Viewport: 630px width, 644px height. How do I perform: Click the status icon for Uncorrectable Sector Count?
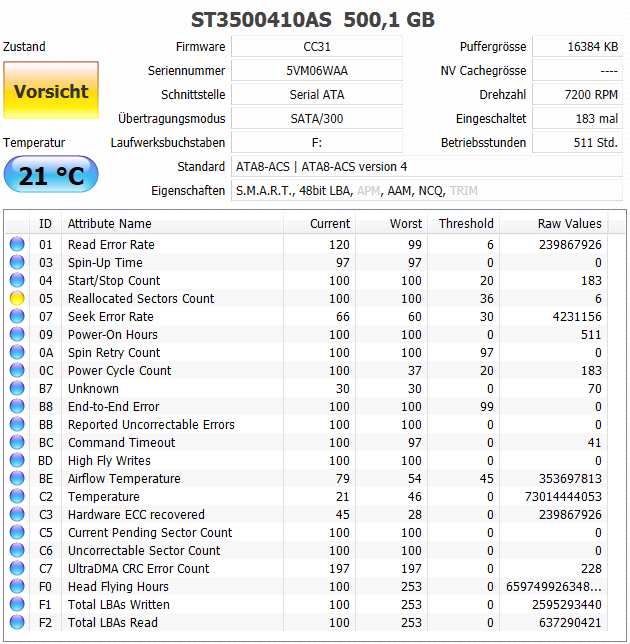tap(17, 550)
